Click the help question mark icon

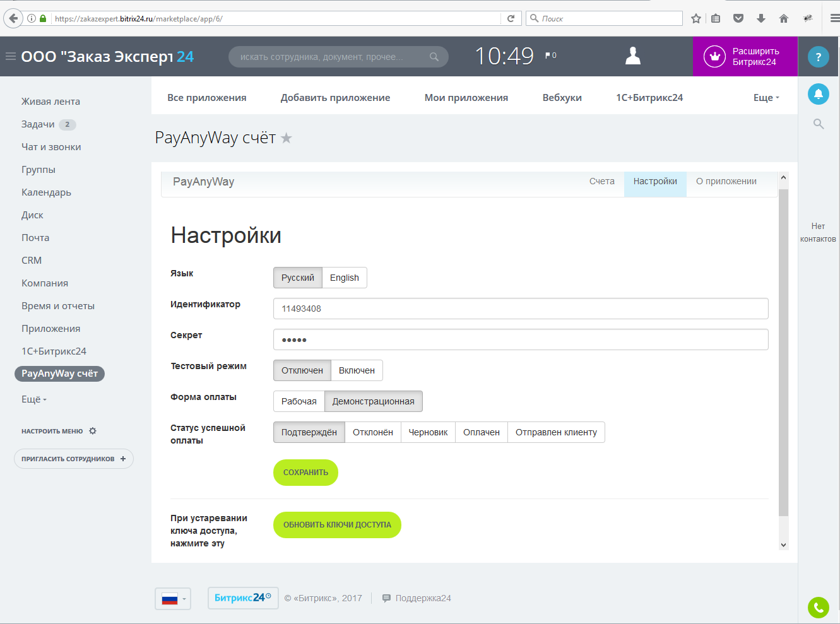(819, 57)
